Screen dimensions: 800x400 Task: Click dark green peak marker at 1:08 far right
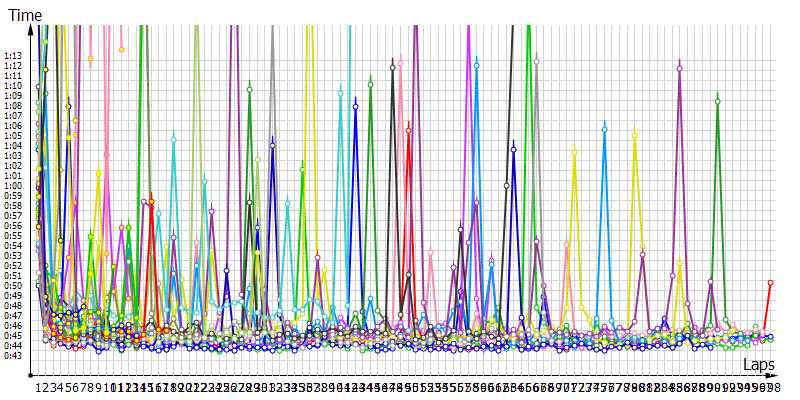(x=718, y=102)
